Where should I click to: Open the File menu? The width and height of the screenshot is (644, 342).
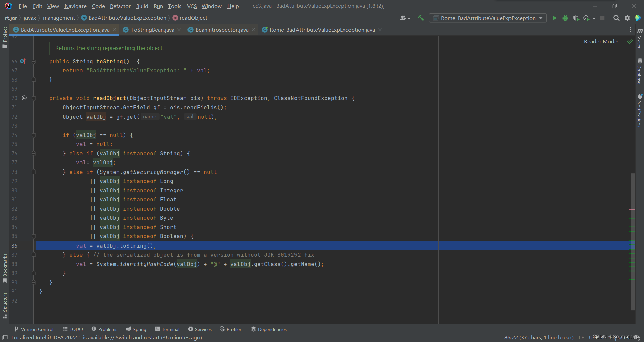click(x=23, y=6)
